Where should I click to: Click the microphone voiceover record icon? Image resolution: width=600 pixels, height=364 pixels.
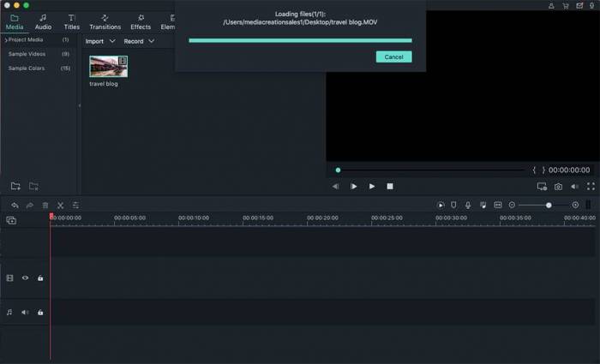click(x=468, y=206)
